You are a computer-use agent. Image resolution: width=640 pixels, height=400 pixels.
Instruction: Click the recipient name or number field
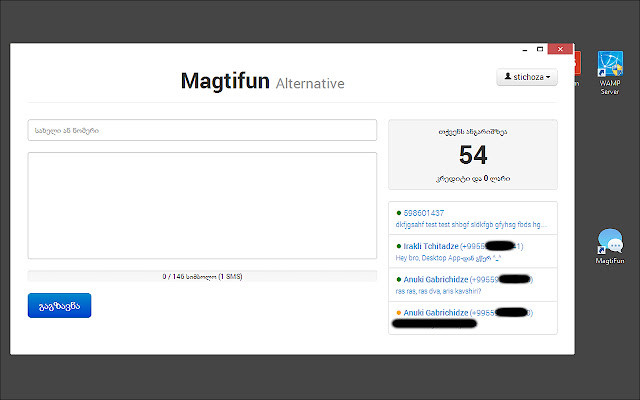pos(202,130)
